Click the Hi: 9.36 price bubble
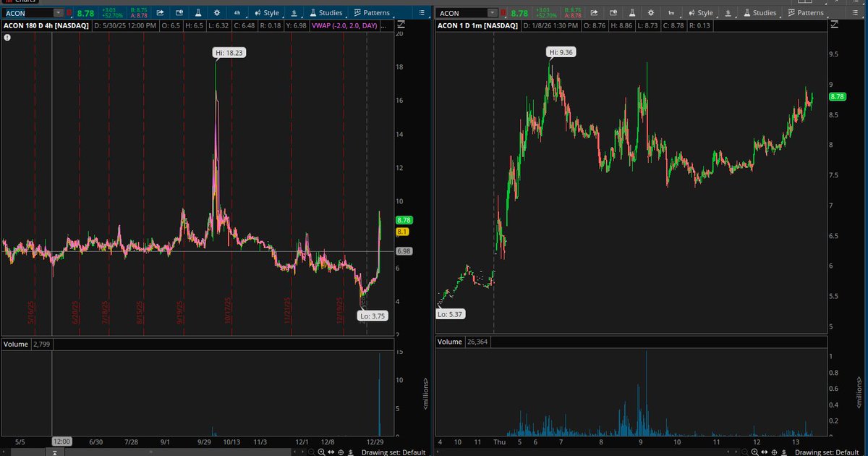This screenshot has width=868, height=456. point(561,52)
